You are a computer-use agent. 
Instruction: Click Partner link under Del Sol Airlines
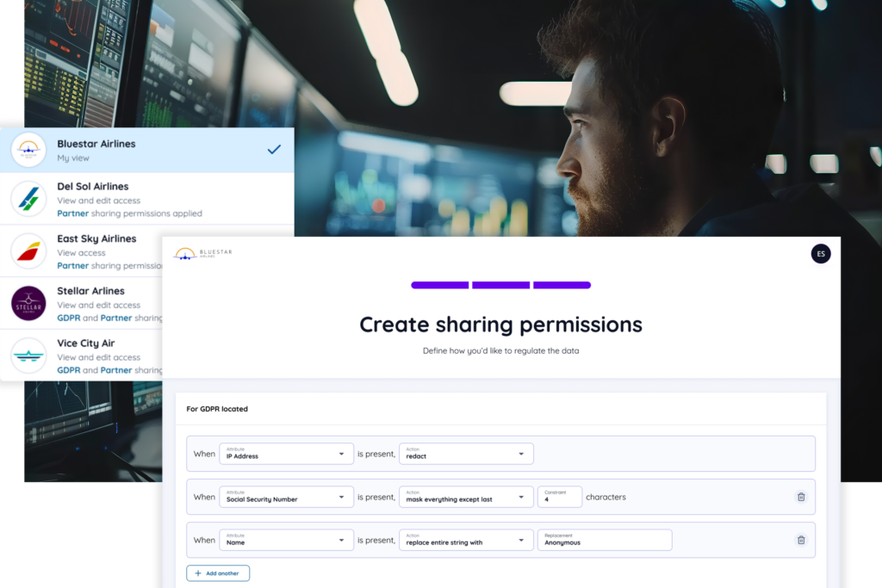click(x=72, y=214)
